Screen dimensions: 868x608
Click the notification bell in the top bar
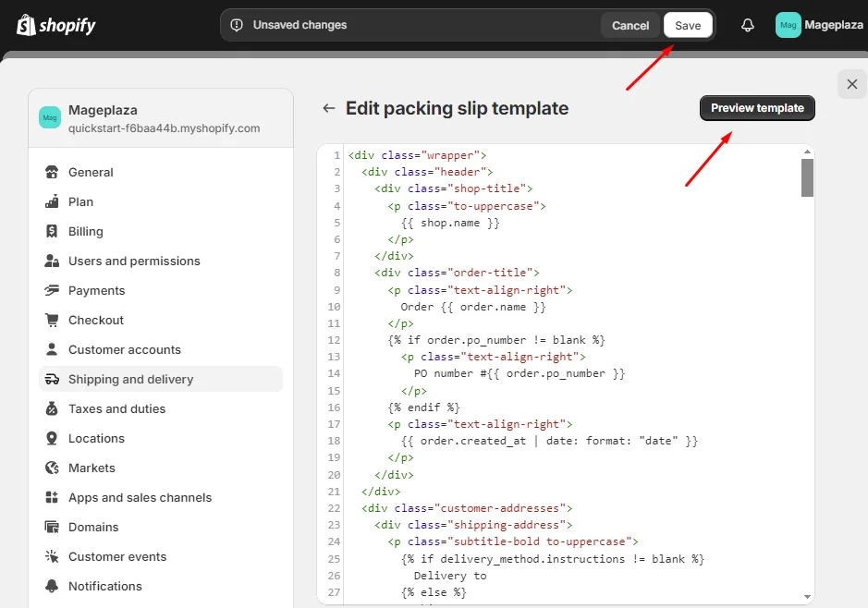coord(747,25)
